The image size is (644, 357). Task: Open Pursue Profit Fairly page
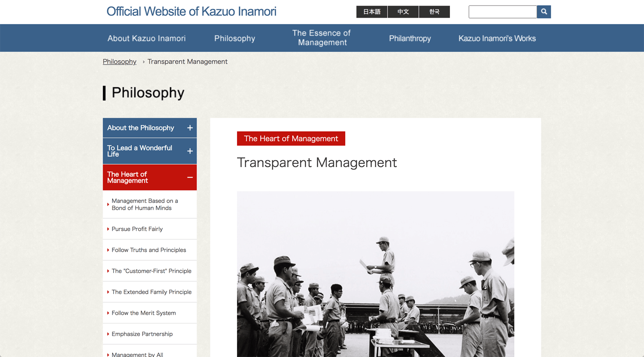150,229
